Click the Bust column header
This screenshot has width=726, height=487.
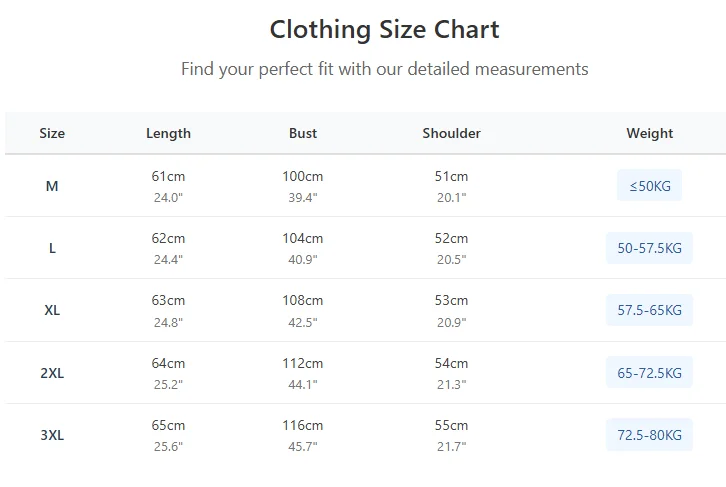303,133
